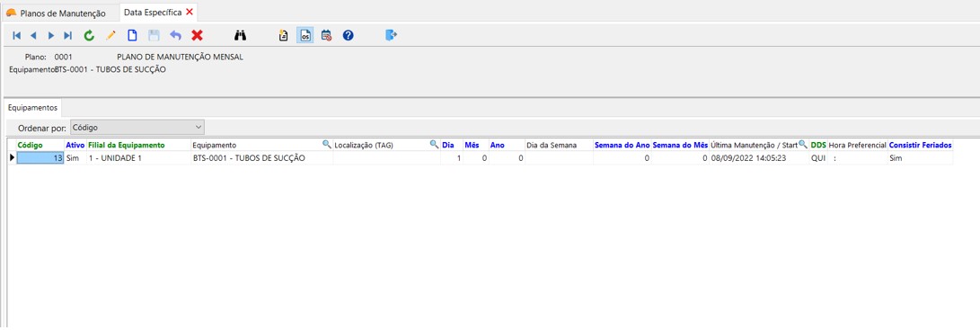Go to the first record arrow
This screenshot has height=330, width=980.
click(16, 36)
